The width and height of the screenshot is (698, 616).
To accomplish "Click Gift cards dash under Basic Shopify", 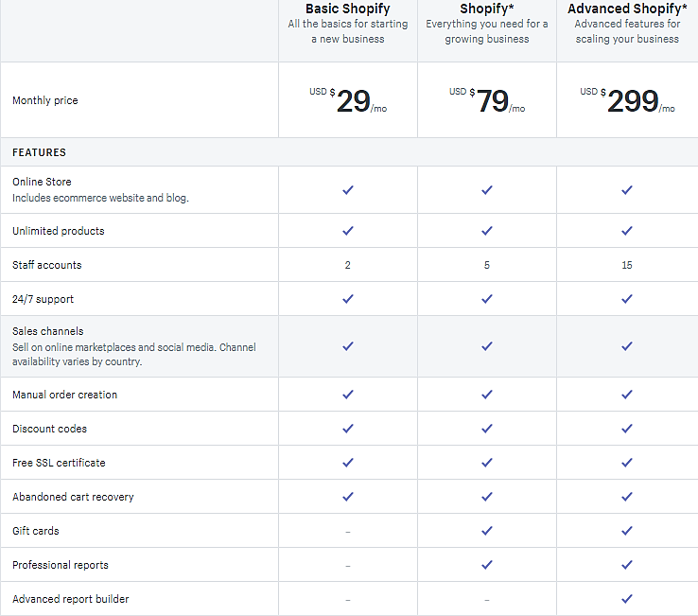I will (x=348, y=532).
